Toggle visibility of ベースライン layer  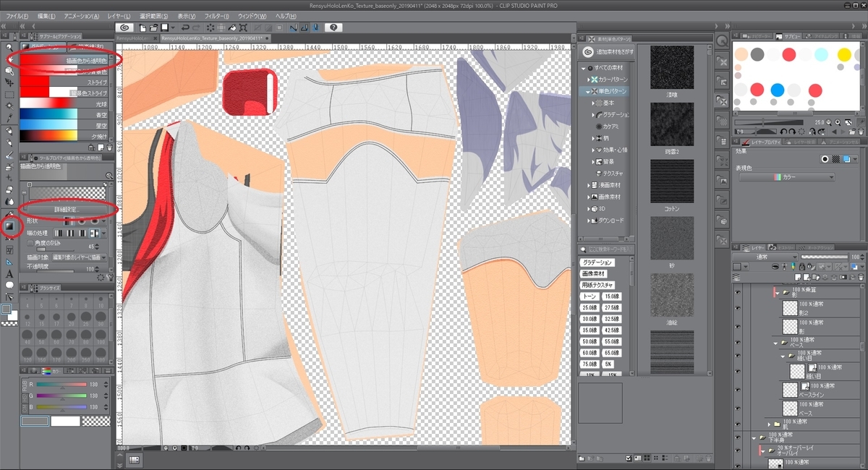tap(739, 390)
